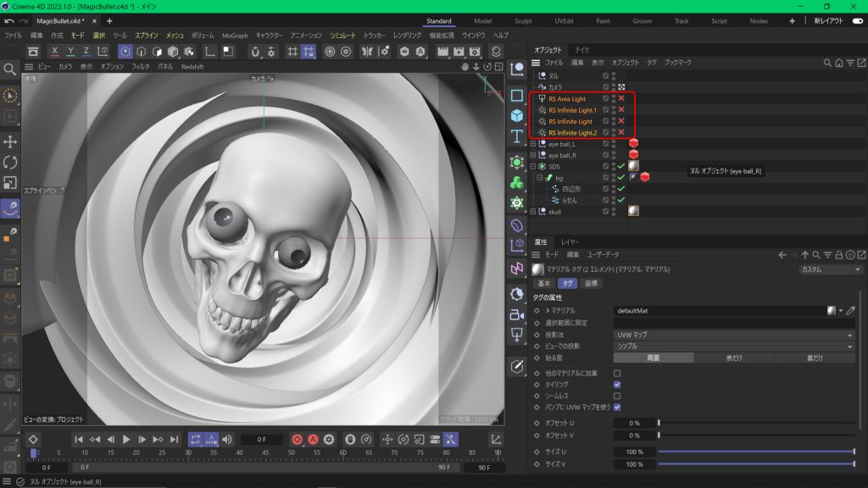868x488 pixels.
Task: Enable the RS Area Light red X
Action: [620, 99]
